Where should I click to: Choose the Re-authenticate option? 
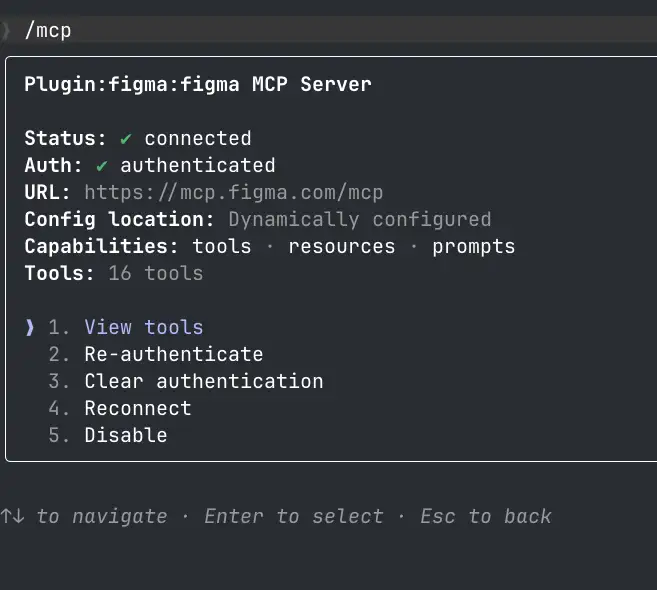(x=173, y=354)
